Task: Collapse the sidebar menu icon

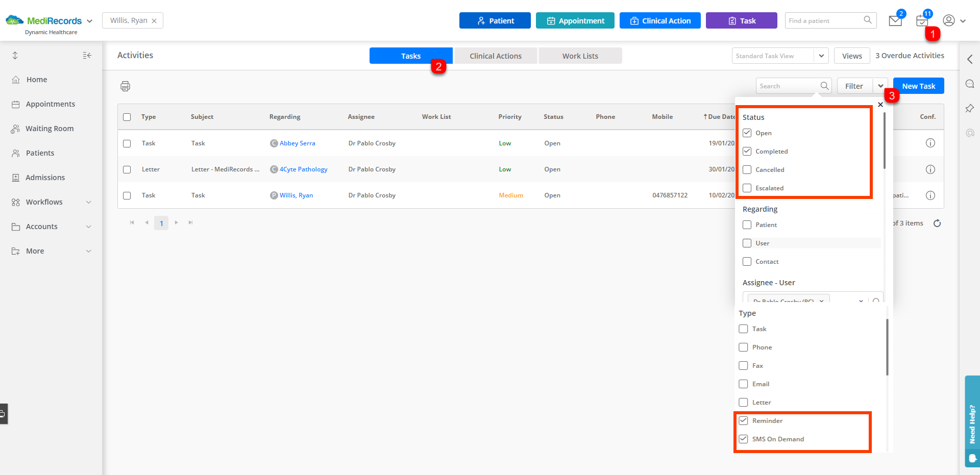Action: [87, 55]
